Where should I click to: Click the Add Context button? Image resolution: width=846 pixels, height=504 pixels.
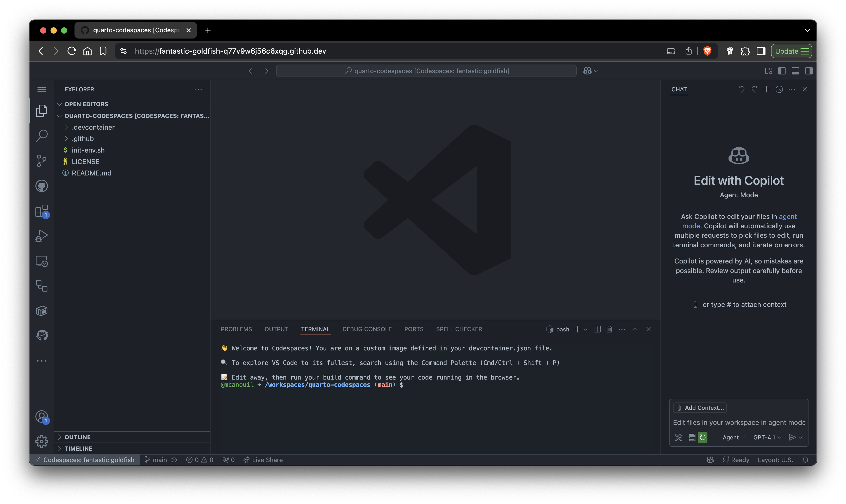click(x=700, y=407)
